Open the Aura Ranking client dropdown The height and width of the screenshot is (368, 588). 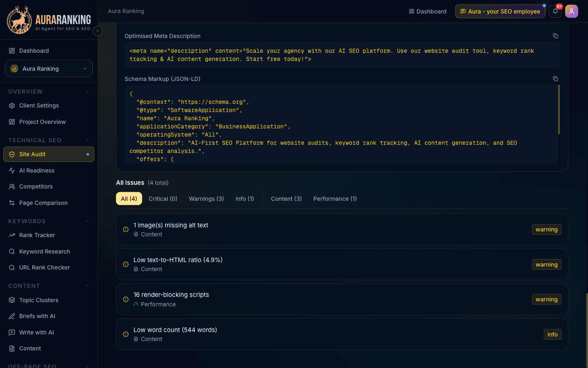point(49,69)
